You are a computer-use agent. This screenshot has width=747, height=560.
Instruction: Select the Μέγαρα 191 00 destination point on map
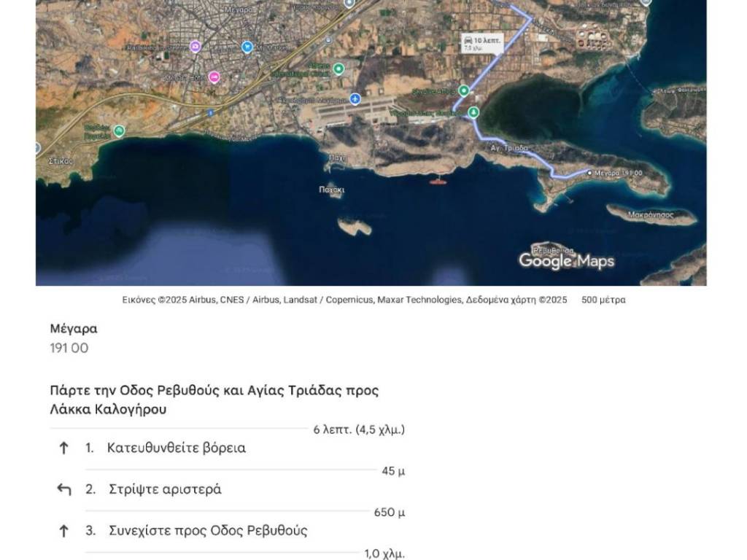(x=590, y=173)
